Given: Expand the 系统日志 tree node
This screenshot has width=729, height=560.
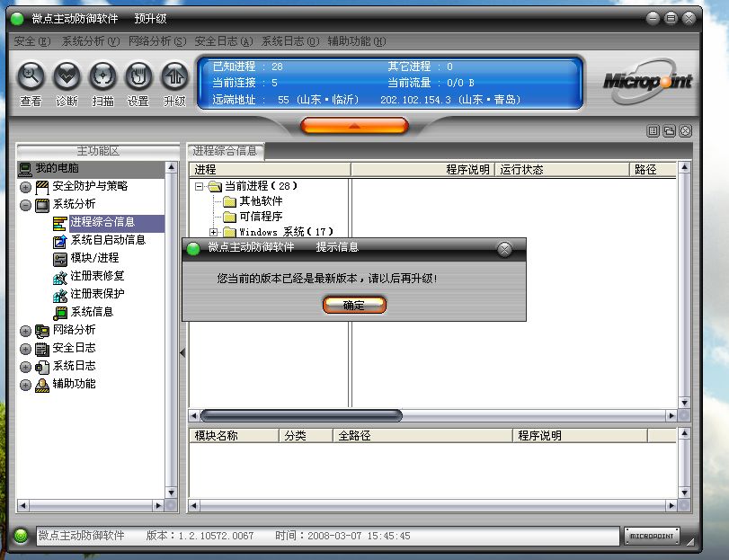Looking at the screenshot, I should click(25, 367).
